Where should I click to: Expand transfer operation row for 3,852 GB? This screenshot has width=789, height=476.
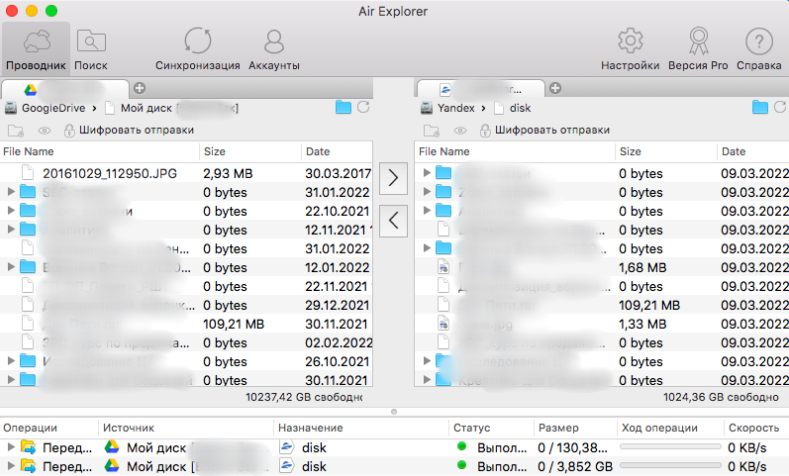coord(10,466)
